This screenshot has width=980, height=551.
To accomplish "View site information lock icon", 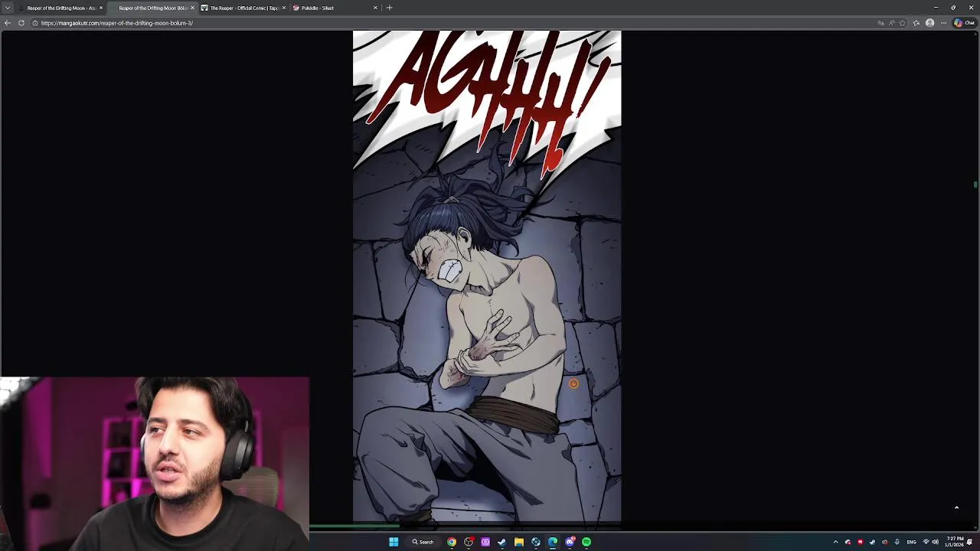I will [35, 23].
